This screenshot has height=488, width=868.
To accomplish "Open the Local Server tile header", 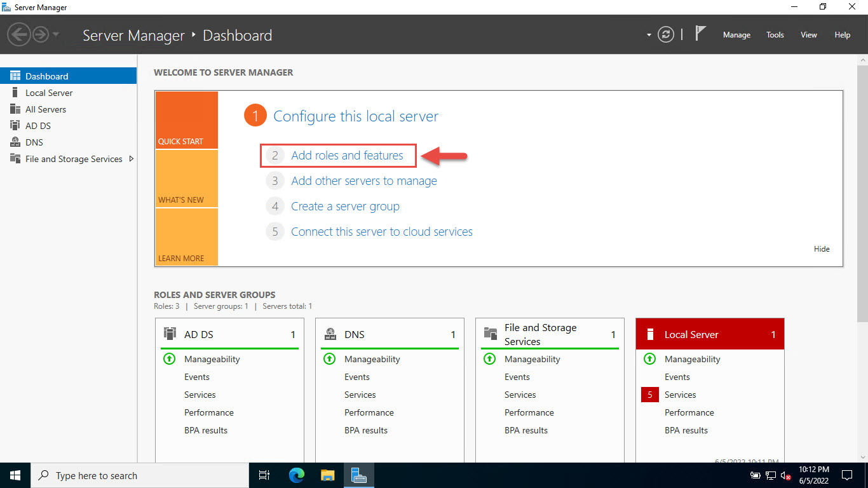I will [x=710, y=334].
